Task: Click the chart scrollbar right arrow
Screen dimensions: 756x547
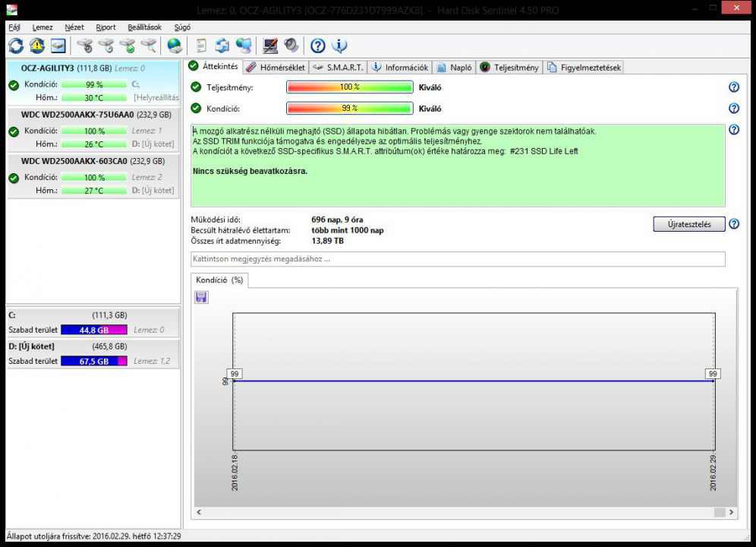Action: (x=732, y=512)
